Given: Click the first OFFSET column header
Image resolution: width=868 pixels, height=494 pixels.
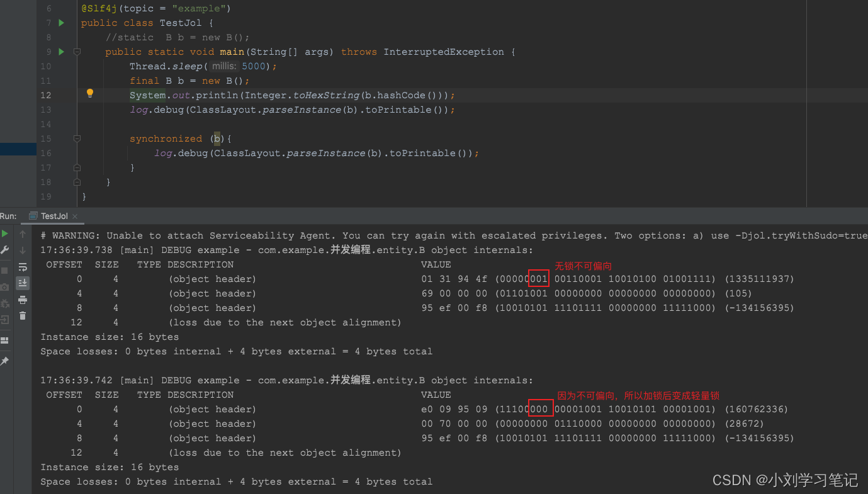Looking at the screenshot, I should (x=64, y=264).
